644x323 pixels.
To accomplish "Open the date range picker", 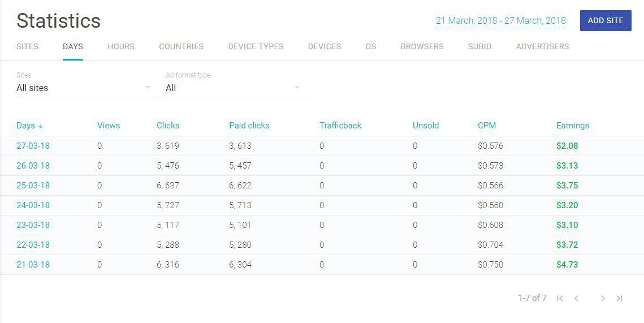I will click(500, 21).
